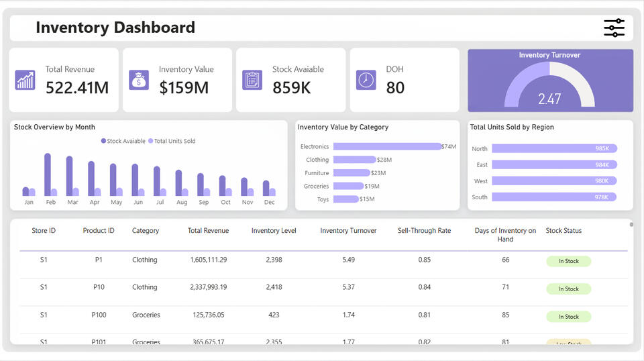Viewport: 644px width, 361px height.
Task: Open the filter sliders icon
Action: [614, 28]
